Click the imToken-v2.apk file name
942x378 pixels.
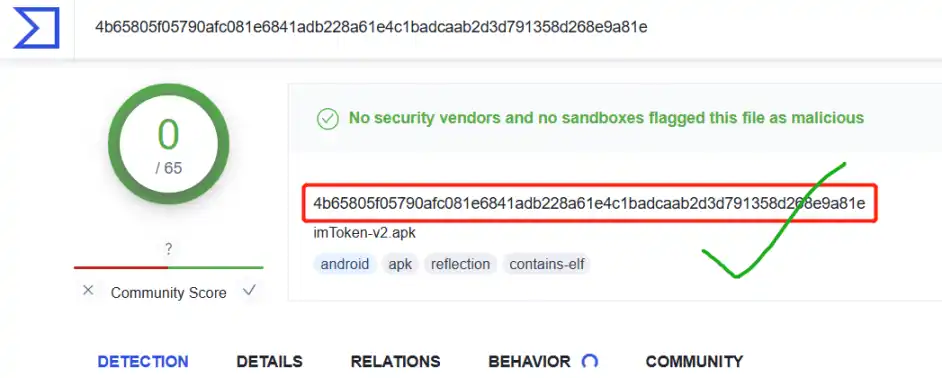pyautogui.click(x=365, y=233)
